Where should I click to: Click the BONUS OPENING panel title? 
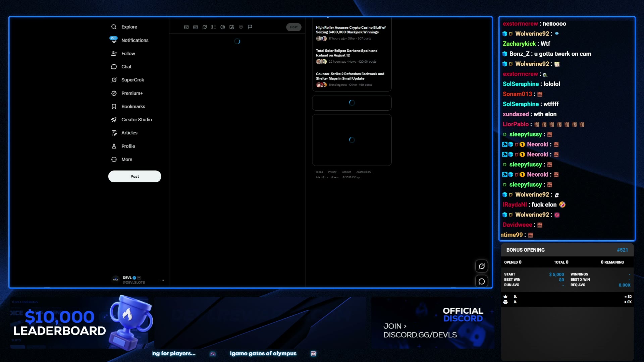[525, 250]
